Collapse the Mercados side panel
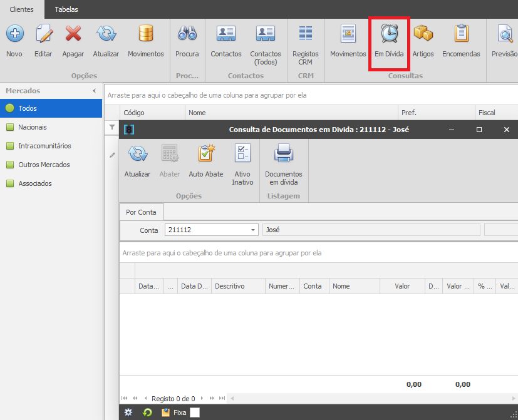518x420 pixels. tap(95, 91)
